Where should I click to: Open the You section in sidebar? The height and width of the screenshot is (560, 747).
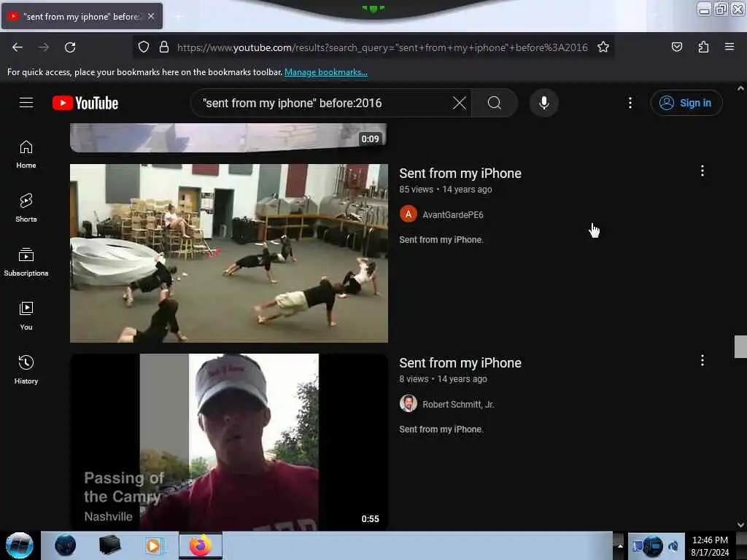26,316
